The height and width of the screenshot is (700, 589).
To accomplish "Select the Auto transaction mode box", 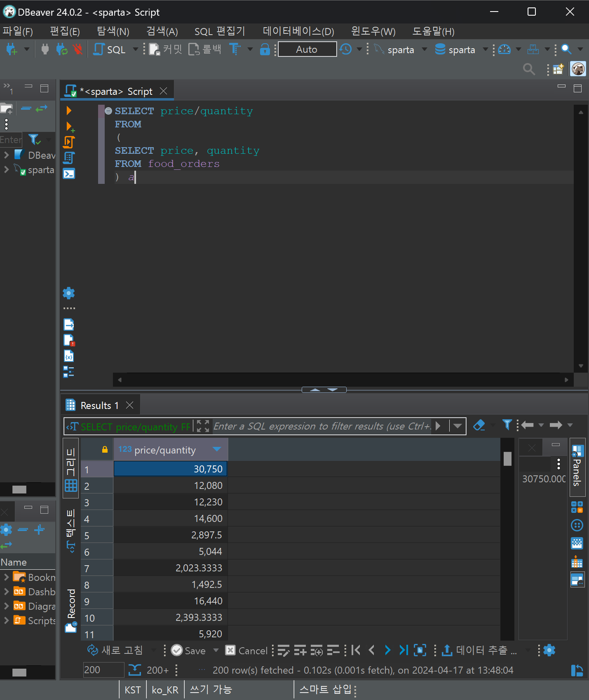I will tap(307, 49).
